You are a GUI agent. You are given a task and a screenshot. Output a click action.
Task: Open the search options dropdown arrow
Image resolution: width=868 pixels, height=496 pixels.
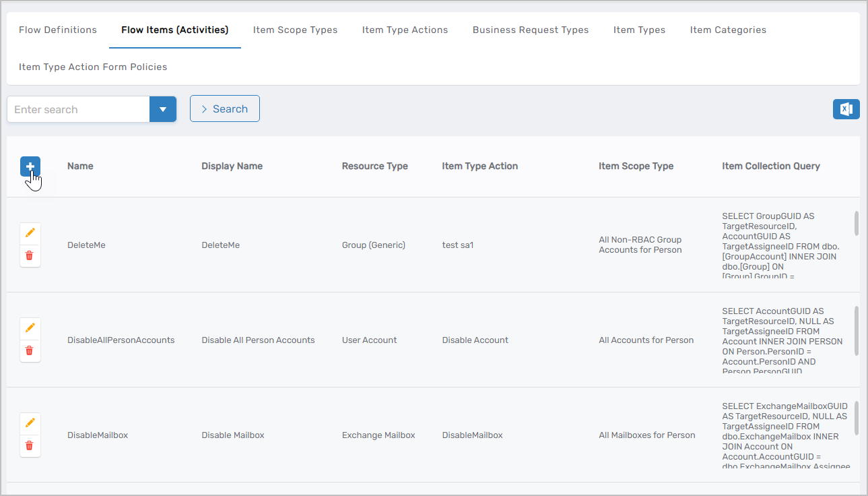[162, 109]
